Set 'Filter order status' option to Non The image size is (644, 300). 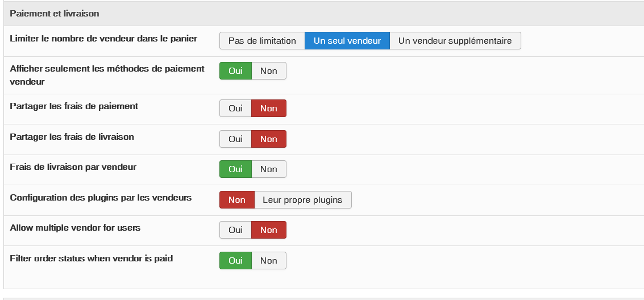(x=269, y=261)
